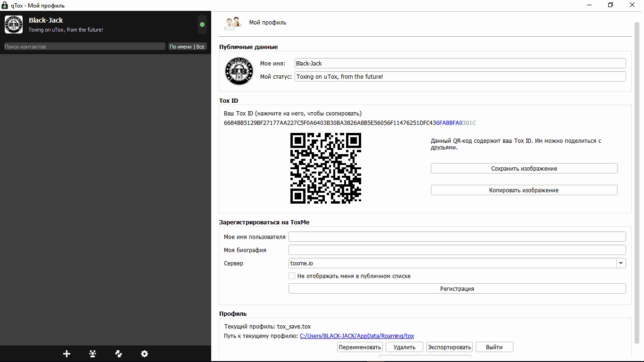
Task: Click 'Сохранить изображение' button
Action: coord(524,168)
